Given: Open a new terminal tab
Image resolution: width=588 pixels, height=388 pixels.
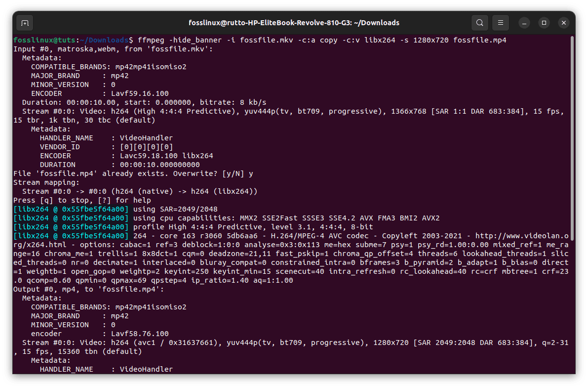Looking at the screenshot, I should (x=25, y=23).
